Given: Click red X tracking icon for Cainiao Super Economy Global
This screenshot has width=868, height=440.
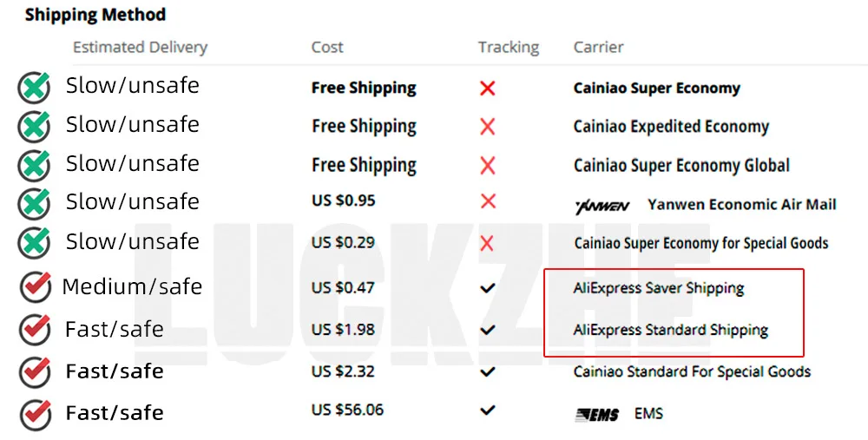Looking at the screenshot, I should (x=488, y=166).
